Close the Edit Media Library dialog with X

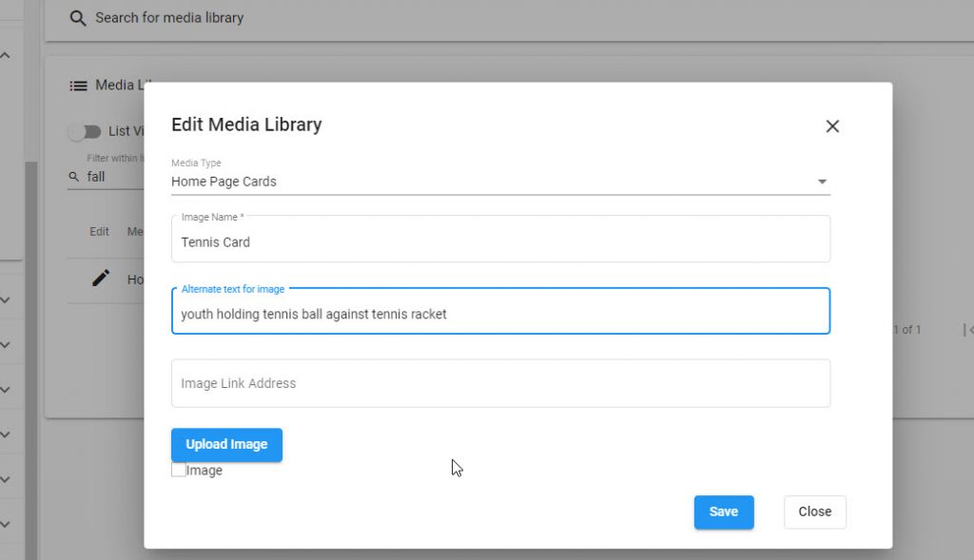click(x=831, y=126)
